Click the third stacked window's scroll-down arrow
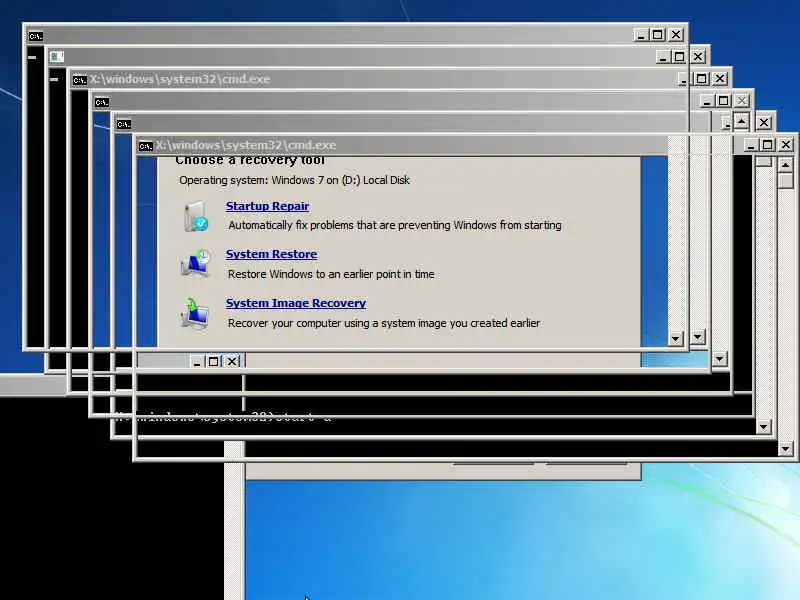The height and width of the screenshot is (600, 800). coord(719,359)
